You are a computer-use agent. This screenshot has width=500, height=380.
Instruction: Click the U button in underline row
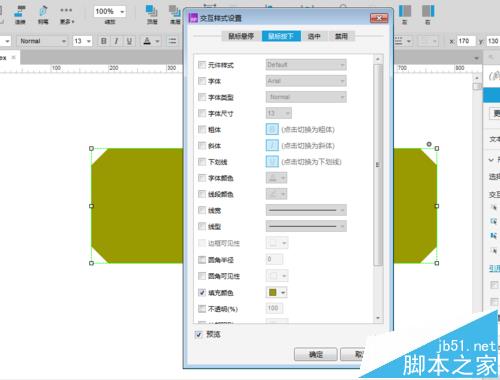click(x=272, y=162)
